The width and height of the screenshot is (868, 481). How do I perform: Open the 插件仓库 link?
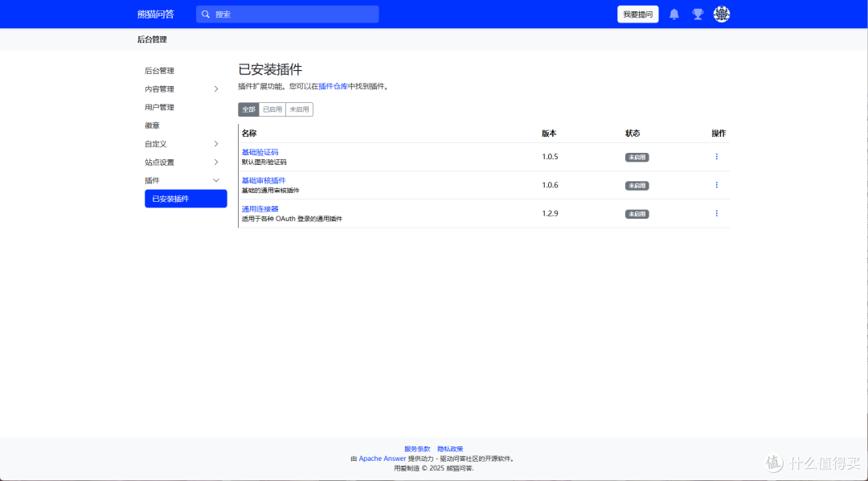click(334, 86)
